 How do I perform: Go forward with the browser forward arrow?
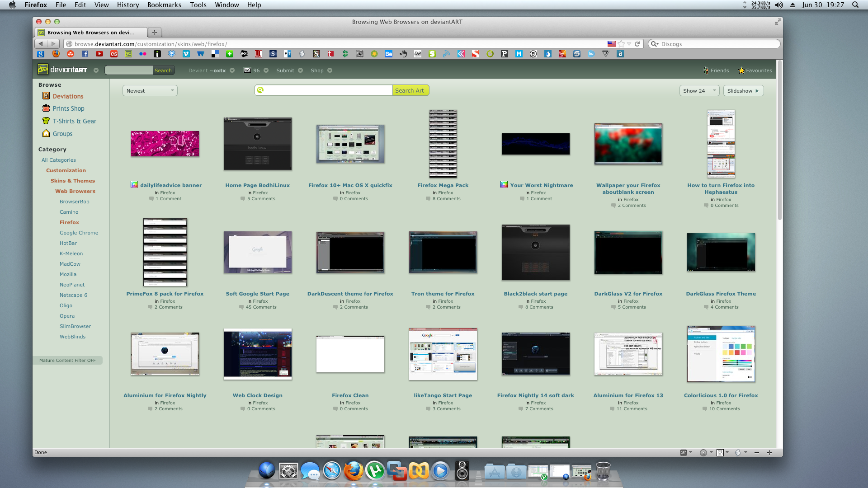[53, 44]
